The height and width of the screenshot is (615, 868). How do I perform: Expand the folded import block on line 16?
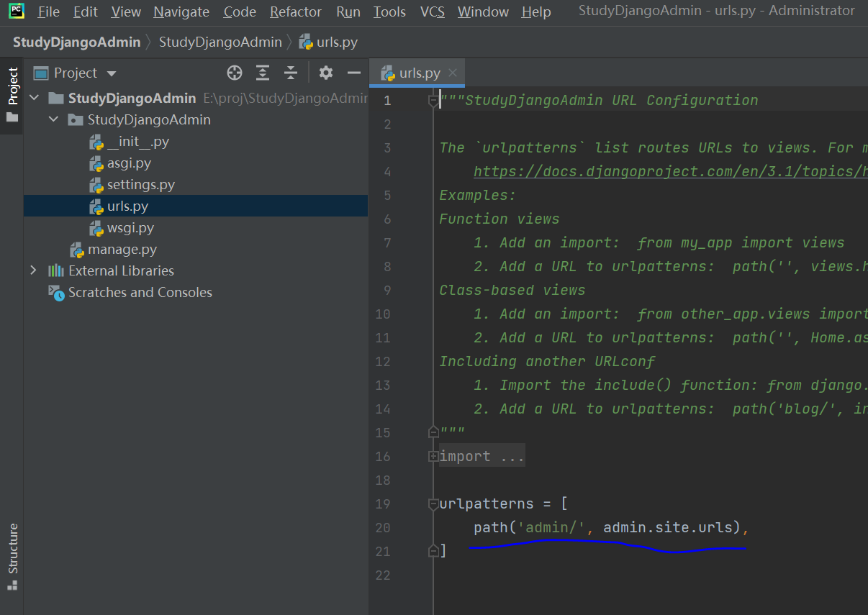point(433,456)
